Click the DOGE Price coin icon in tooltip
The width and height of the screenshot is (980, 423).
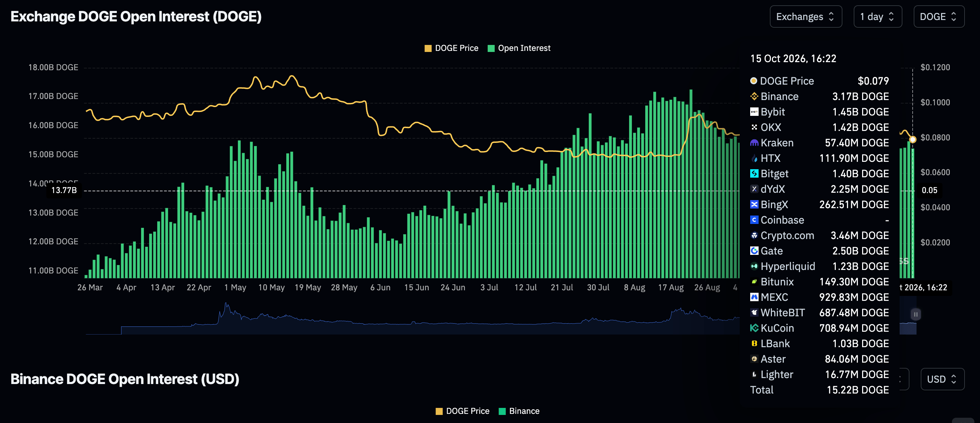point(753,81)
